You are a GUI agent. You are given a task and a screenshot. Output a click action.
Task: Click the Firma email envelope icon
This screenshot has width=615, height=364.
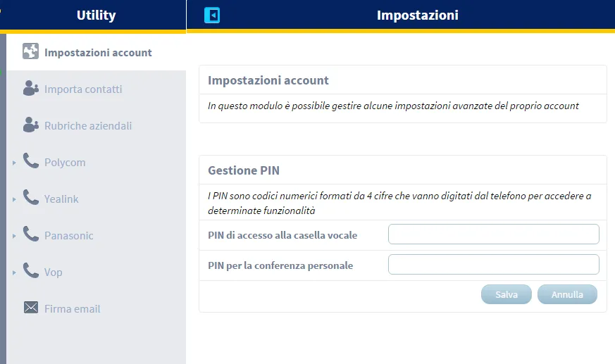30,308
